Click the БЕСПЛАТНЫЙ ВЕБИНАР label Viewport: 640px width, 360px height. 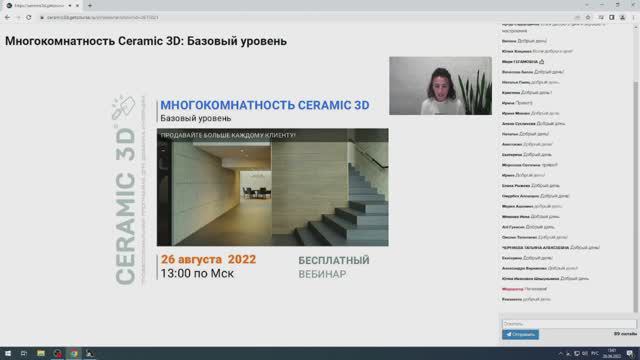(x=333, y=267)
